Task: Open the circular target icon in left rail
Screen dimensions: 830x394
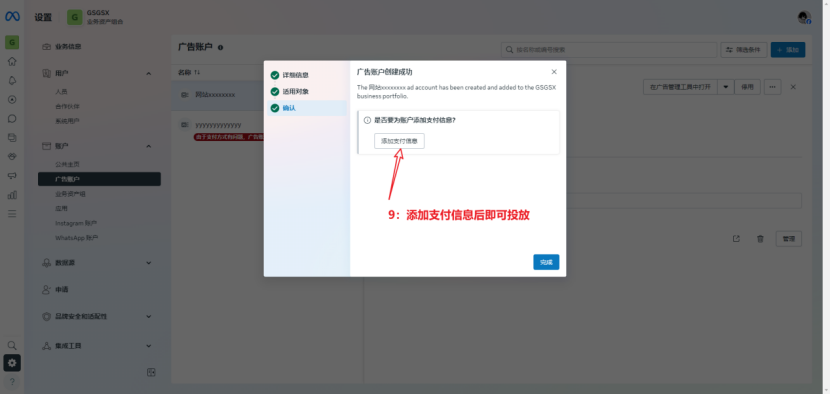Action: (x=12, y=100)
